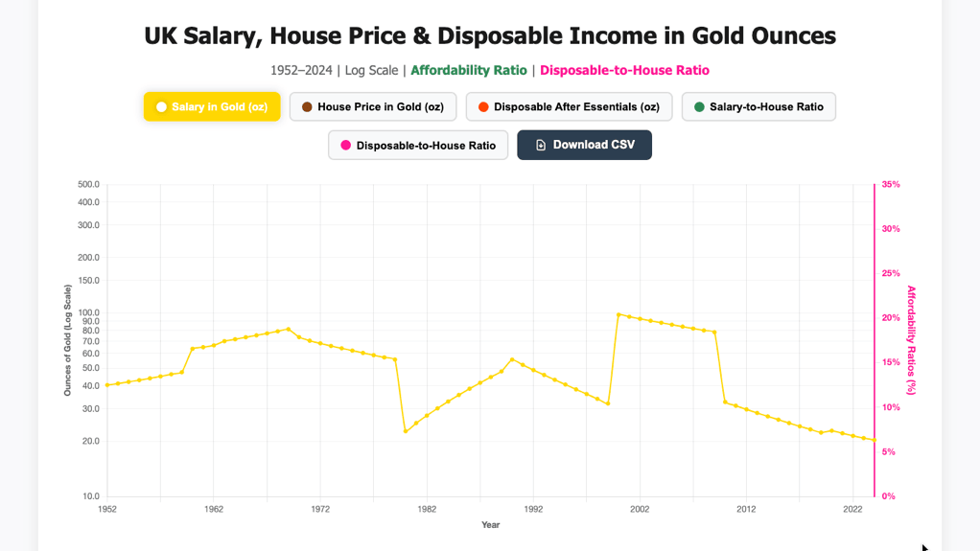Click the file icon on Download CSV
This screenshot has width=980, height=551.
pos(541,146)
